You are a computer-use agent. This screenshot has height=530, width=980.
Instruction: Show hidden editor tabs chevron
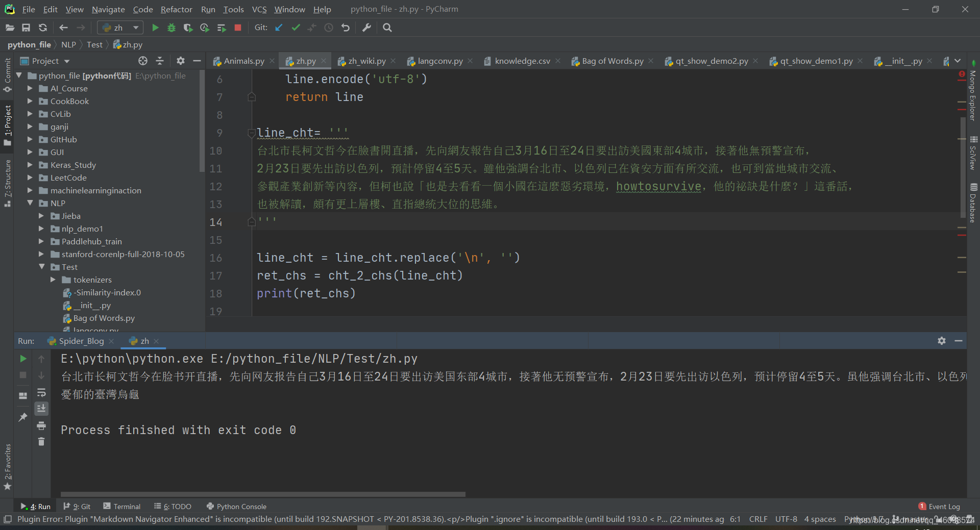point(958,61)
